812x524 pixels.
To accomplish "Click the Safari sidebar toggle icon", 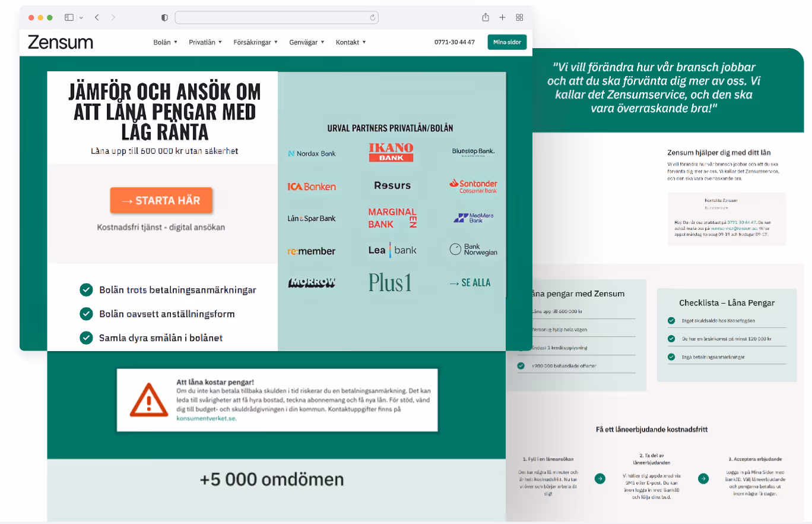I will click(69, 18).
